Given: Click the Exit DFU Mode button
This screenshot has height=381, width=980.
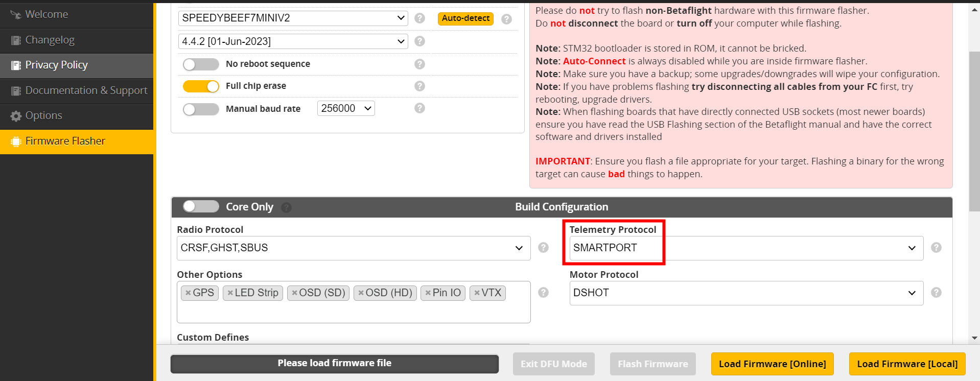Looking at the screenshot, I should tap(553, 364).
